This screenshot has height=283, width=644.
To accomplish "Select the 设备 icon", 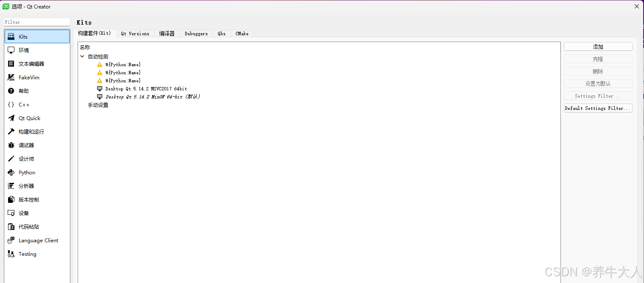I will point(11,213).
